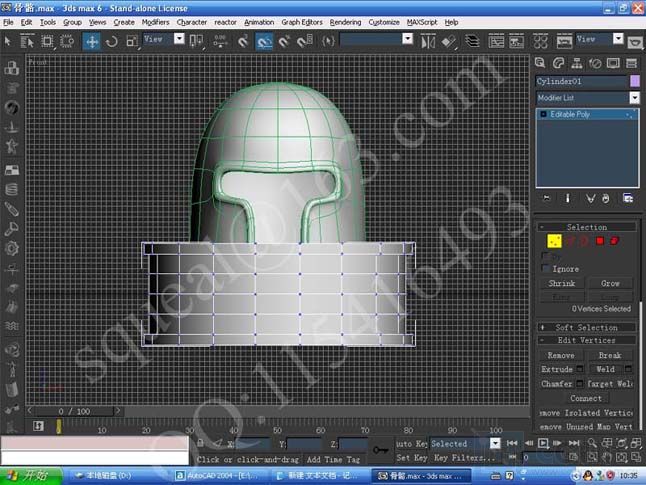Image resolution: width=646 pixels, height=485 pixels.
Task: Open the key filter Selected dropdown
Action: pos(495,443)
